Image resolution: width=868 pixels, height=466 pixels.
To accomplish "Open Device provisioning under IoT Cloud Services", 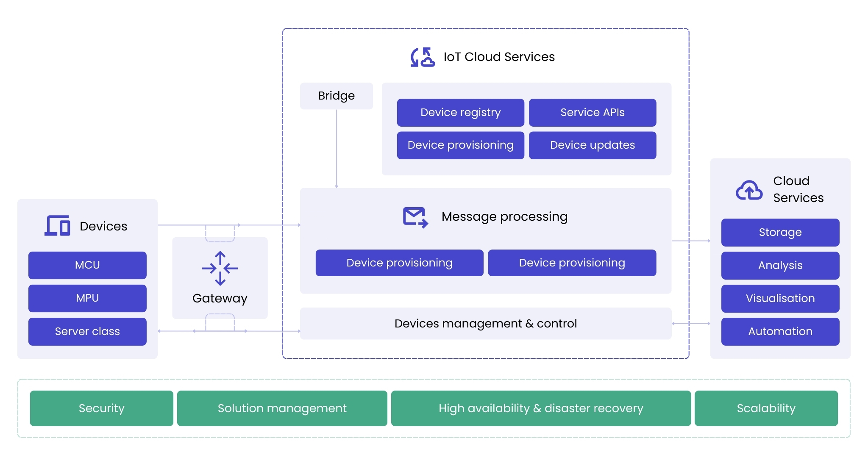I will pyautogui.click(x=460, y=145).
